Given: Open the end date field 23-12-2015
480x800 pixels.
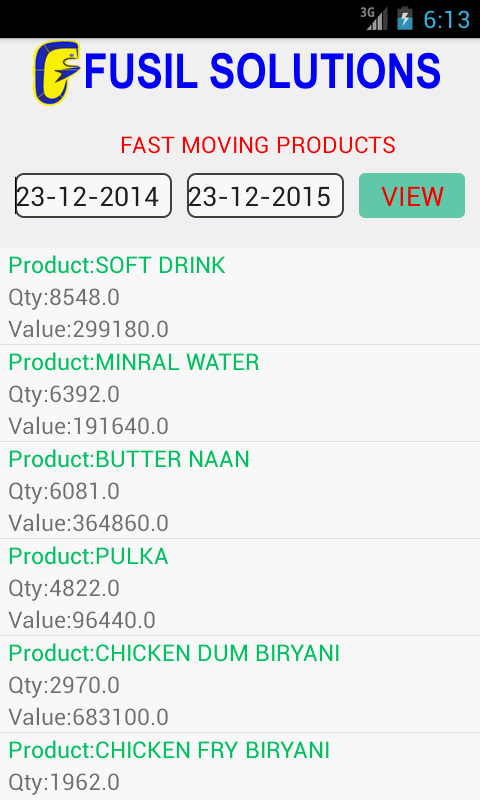Looking at the screenshot, I should point(265,195).
